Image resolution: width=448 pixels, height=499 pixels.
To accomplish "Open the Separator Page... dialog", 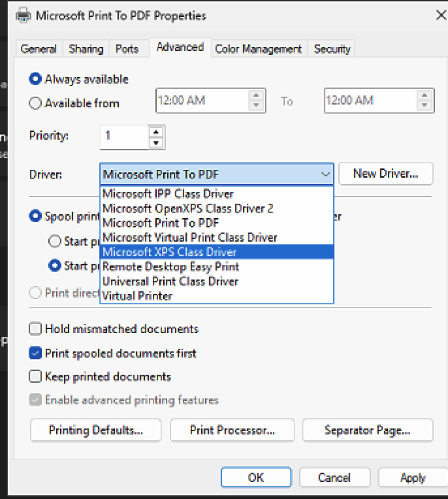I will (367, 430).
